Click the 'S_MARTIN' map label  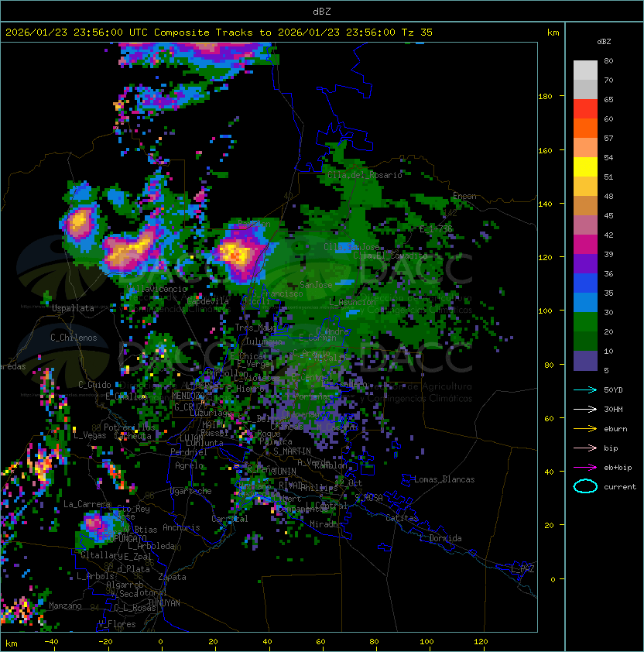point(292,451)
